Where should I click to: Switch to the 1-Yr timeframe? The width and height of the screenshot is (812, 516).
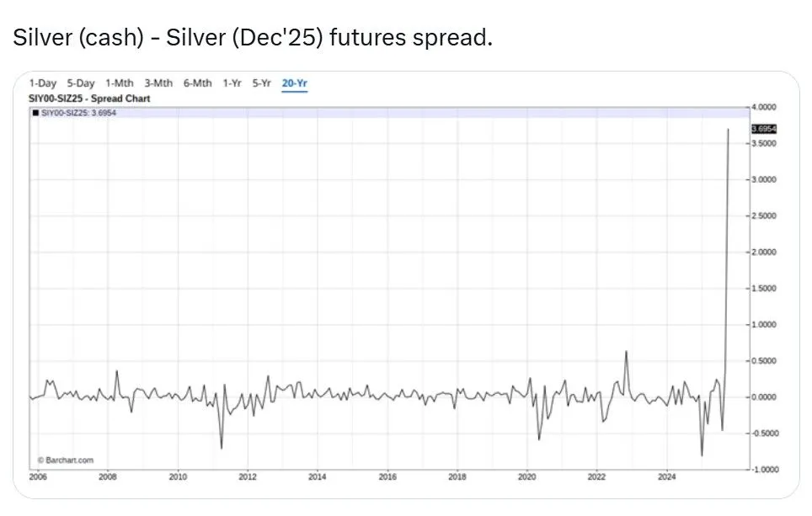pos(231,83)
